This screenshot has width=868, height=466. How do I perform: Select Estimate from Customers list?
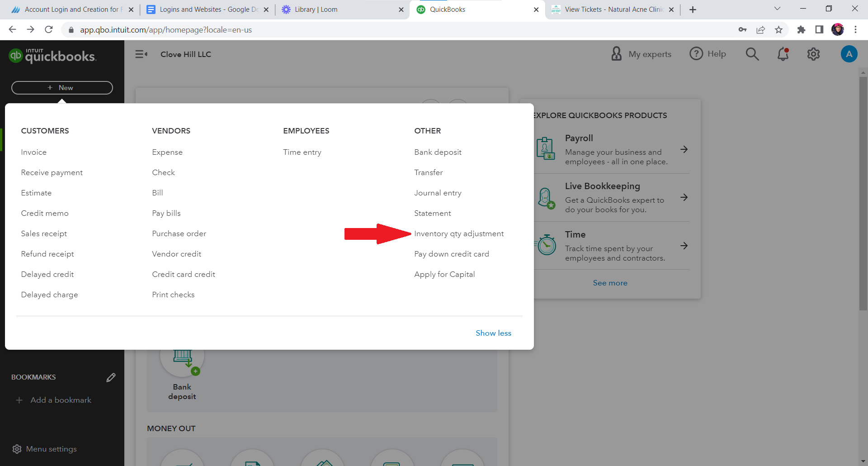pyautogui.click(x=36, y=193)
